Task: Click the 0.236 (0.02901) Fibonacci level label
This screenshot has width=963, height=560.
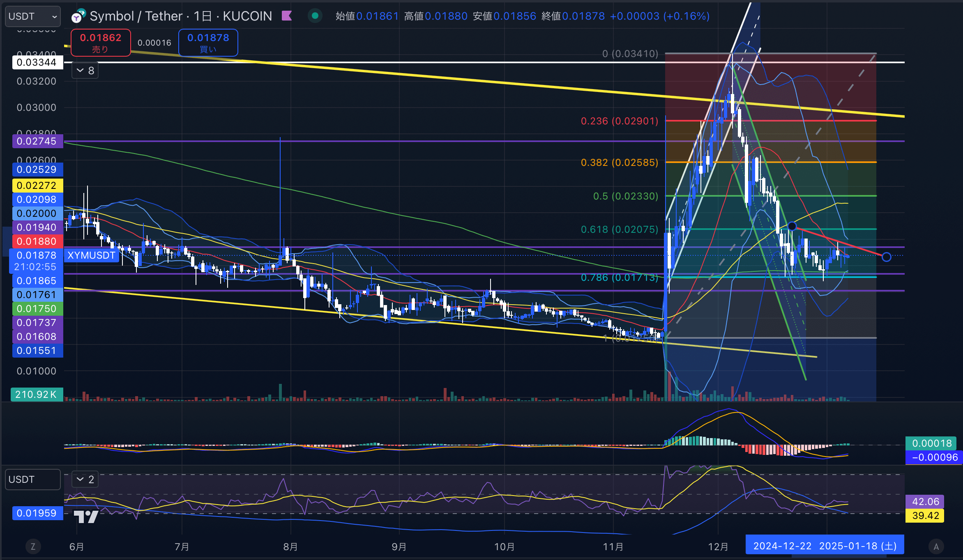Action: coord(620,121)
